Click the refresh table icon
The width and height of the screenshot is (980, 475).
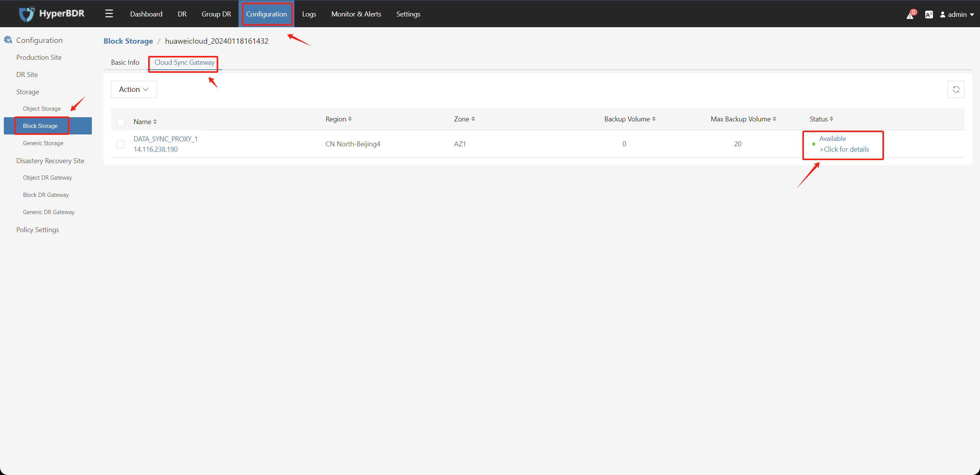[956, 89]
